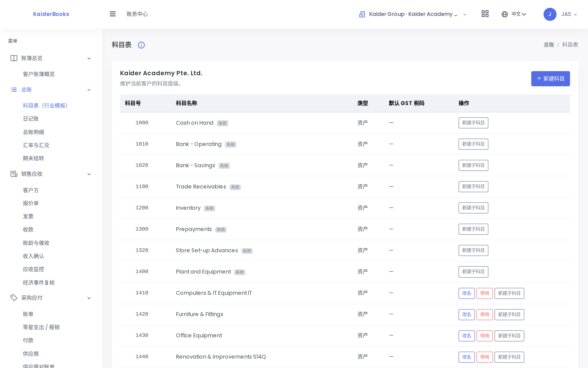This screenshot has width=588, height=368.
Task: Click 新建子科目 for Cash on Hand
Action: click(x=473, y=123)
